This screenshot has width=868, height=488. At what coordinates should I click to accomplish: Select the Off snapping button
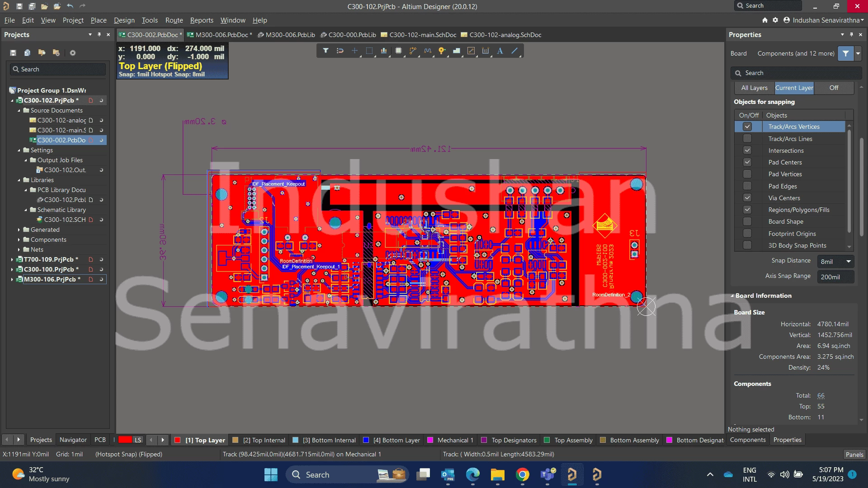pyautogui.click(x=834, y=88)
